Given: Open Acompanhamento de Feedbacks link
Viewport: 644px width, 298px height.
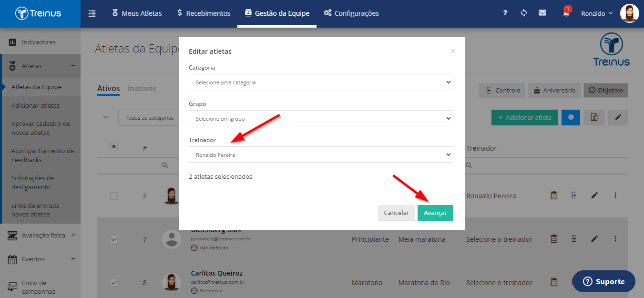Looking at the screenshot, I should pos(42,155).
